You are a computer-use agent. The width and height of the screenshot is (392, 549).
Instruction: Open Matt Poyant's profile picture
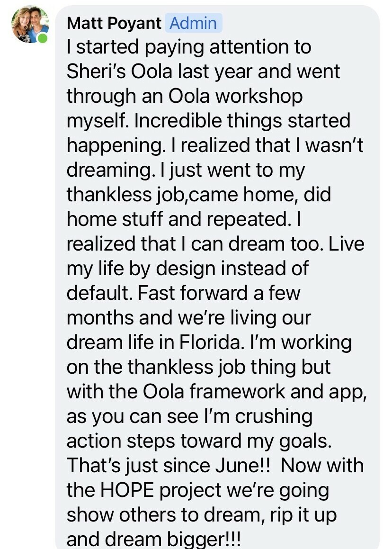tap(30, 24)
